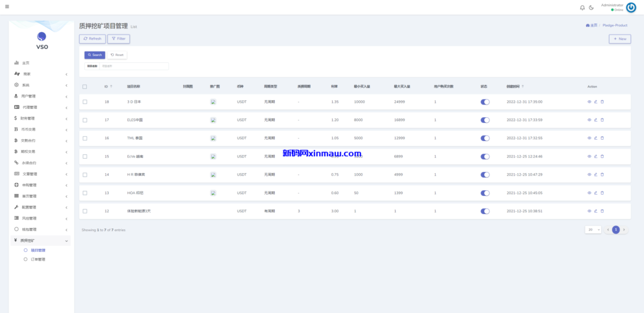Click the delete trash icon for row ID 16

tap(602, 138)
